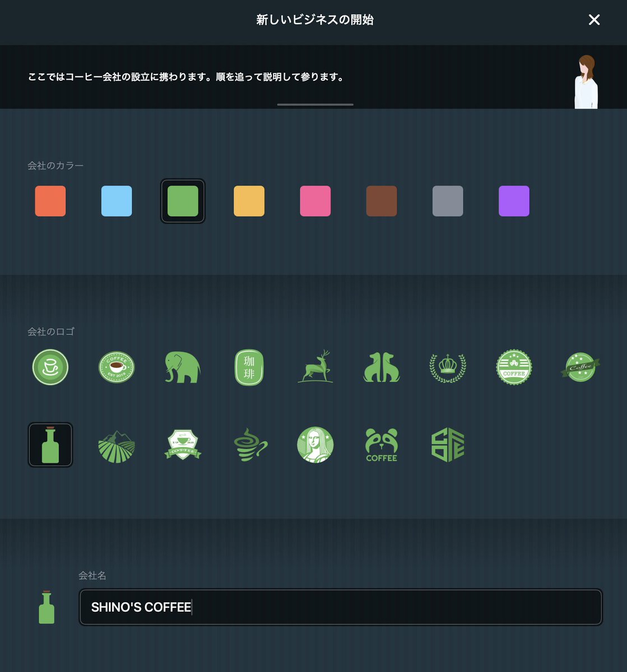Choose the pink company color
The height and width of the screenshot is (672, 627).
(315, 201)
